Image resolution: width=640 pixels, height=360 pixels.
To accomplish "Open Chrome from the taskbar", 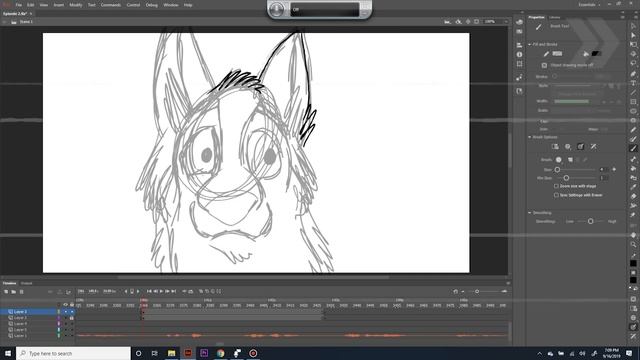I will coord(220,353).
